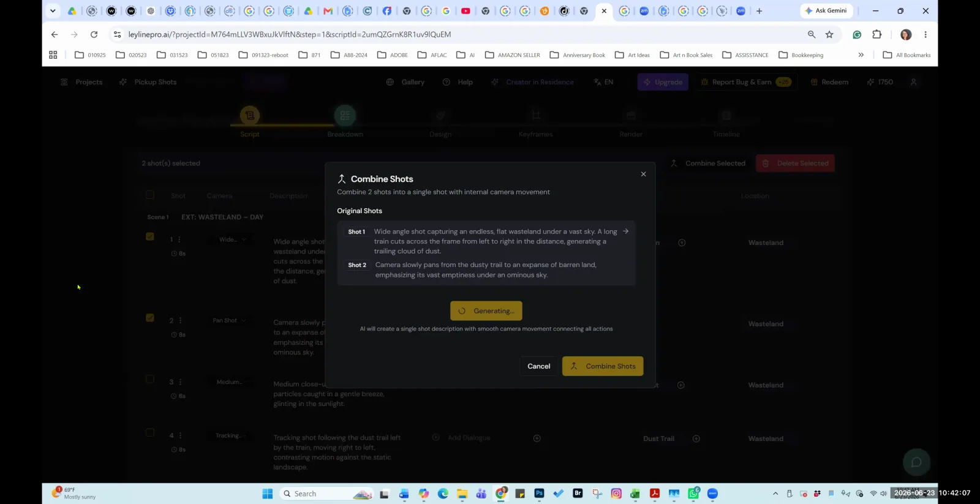Go to the Script step
This screenshot has height=504, width=980.
(x=250, y=122)
